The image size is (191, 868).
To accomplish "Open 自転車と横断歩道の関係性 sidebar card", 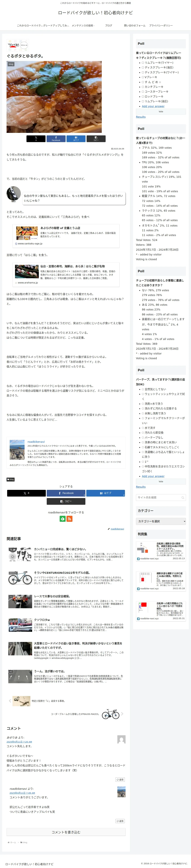I will click(161, 551).
